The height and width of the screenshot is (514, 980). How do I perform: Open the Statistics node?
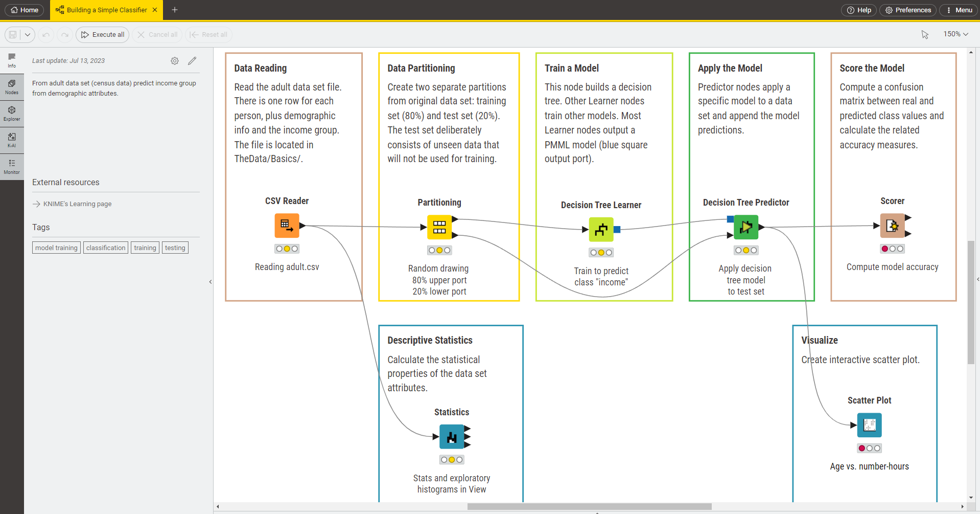click(x=452, y=436)
